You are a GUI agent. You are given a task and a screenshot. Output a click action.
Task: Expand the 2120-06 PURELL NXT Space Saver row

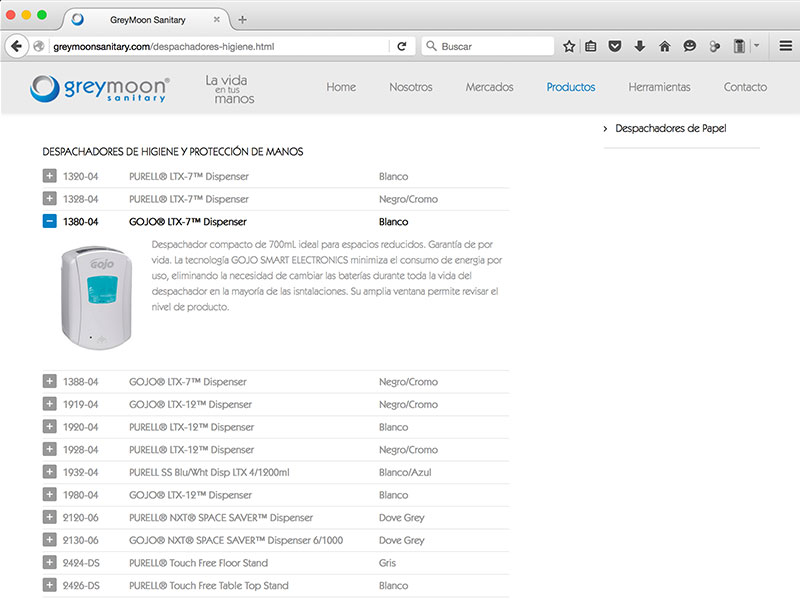[x=50, y=518]
